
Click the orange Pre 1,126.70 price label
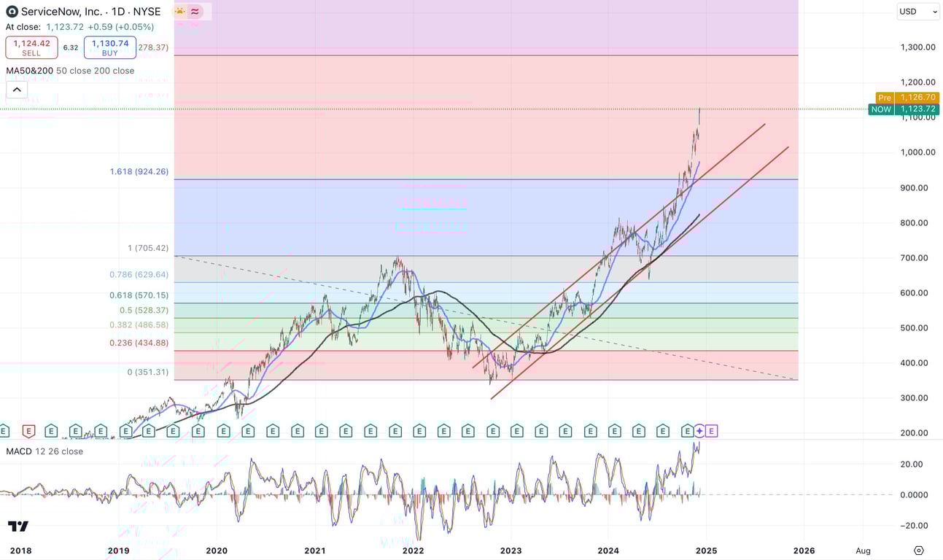907,97
